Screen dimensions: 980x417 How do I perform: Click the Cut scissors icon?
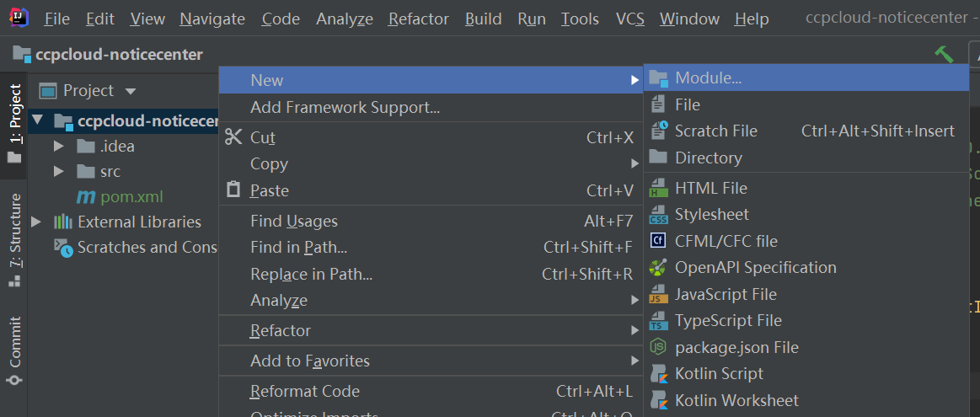click(233, 137)
